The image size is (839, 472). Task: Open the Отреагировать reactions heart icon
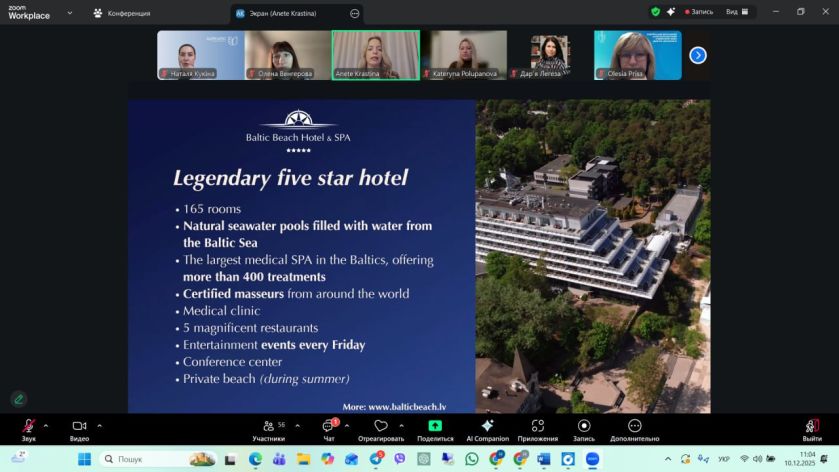click(381, 430)
